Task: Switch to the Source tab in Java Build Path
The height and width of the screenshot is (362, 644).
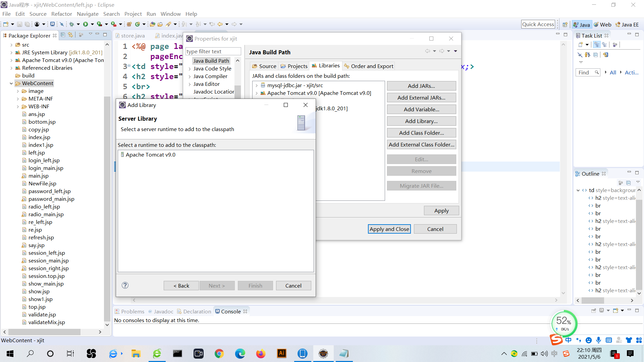Action: [x=264, y=66]
